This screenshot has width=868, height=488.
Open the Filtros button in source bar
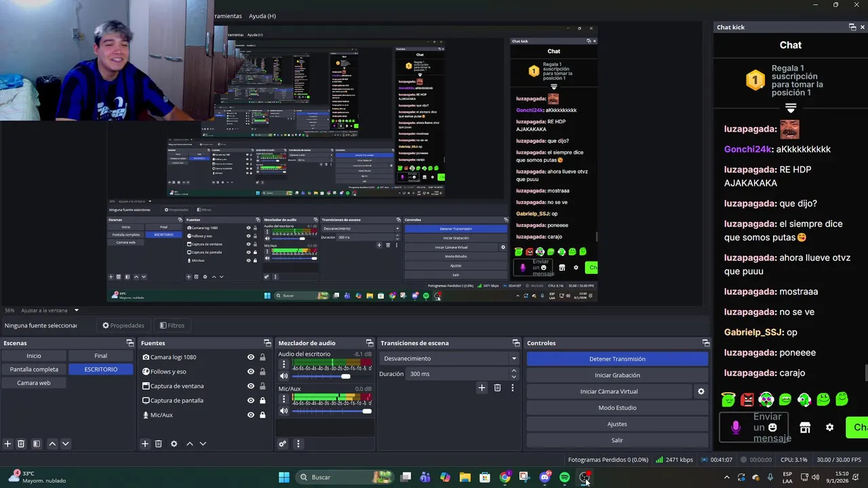pyautogui.click(x=172, y=325)
